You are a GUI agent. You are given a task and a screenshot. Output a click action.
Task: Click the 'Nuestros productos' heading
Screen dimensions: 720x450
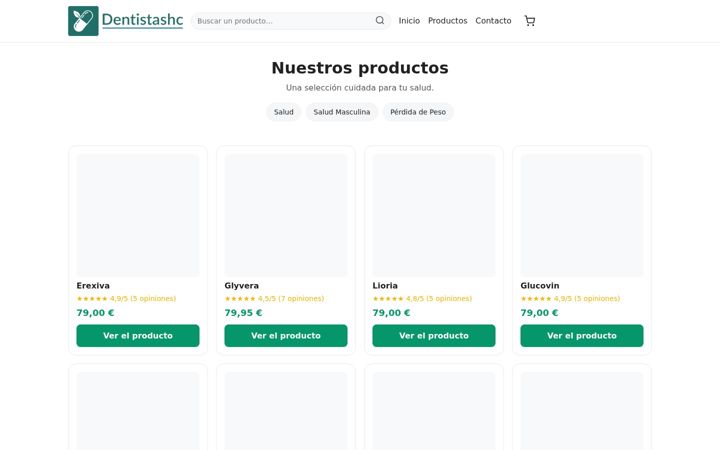(360, 68)
